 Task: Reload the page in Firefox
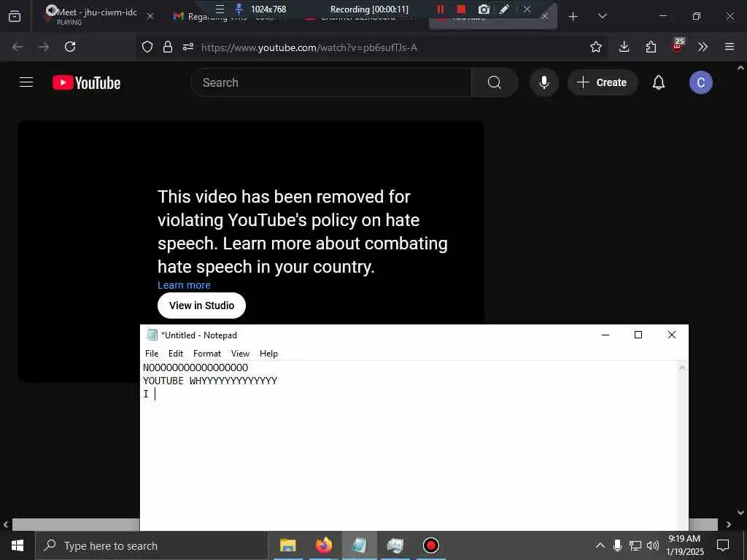click(x=70, y=47)
